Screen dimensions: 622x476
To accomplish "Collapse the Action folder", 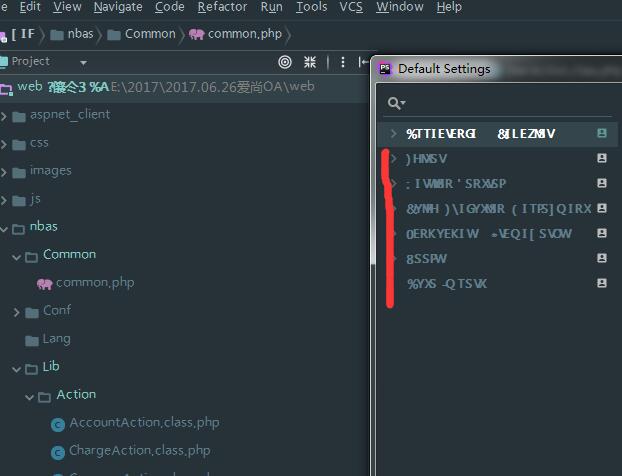I will point(29,397).
